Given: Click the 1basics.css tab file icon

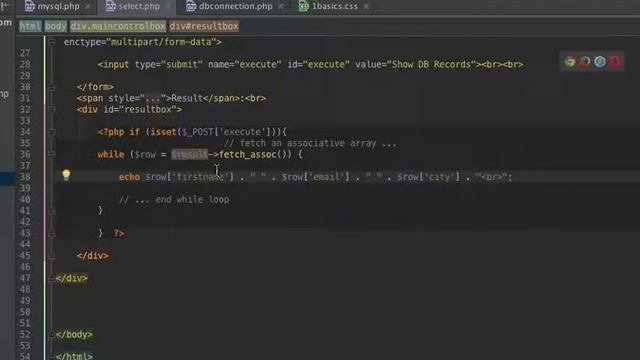Looking at the screenshot, I should [x=303, y=6].
